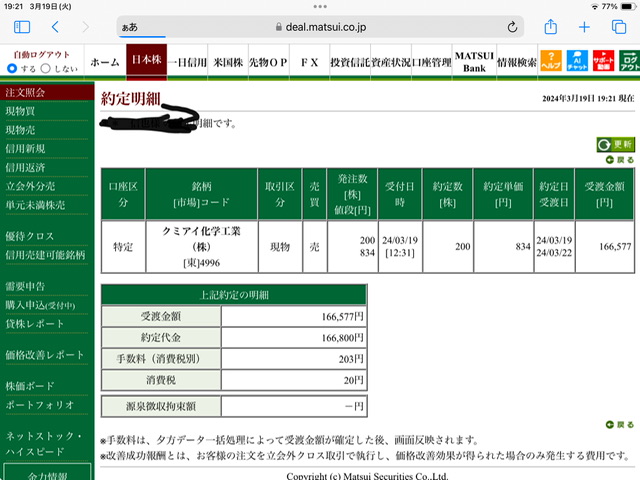Click the 約定明細 page heading
Viewport: 640px width, 480px height.
(131, 98)
